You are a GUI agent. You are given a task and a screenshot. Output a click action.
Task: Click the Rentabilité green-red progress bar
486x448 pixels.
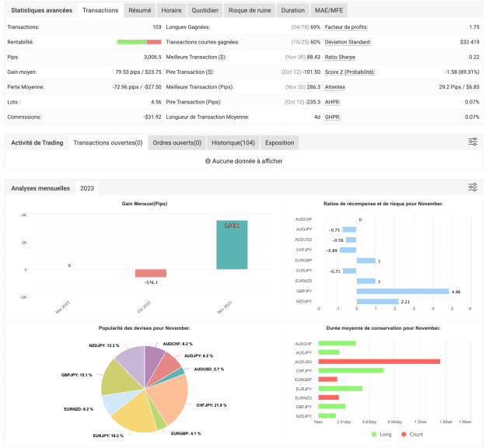139,42
